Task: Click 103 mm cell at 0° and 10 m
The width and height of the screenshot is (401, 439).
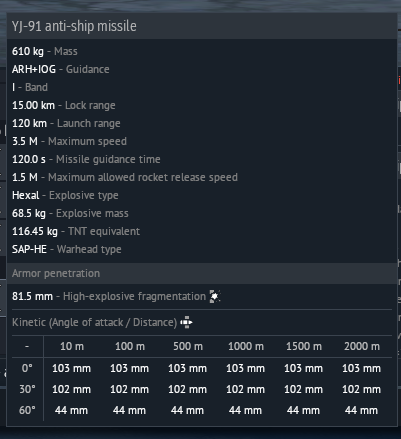Action: coord(71,368)
